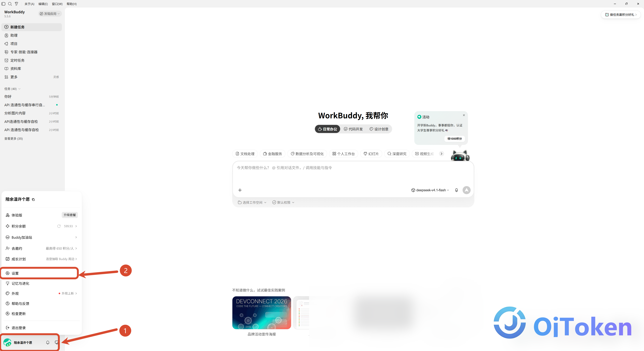Open 新建任务 in sidebar
This screenshot has height=351, width=644.
[31, 27]
